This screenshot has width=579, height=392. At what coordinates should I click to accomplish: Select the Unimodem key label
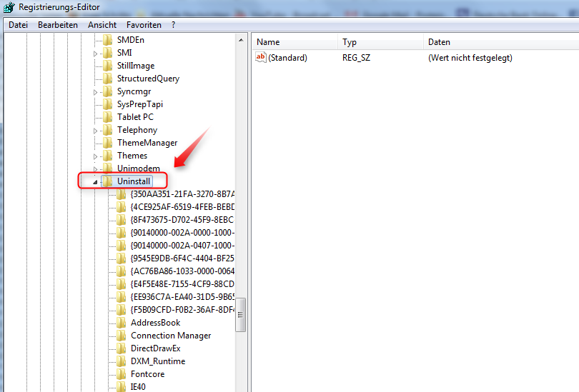pyautogui.click(x=139, y=169)
